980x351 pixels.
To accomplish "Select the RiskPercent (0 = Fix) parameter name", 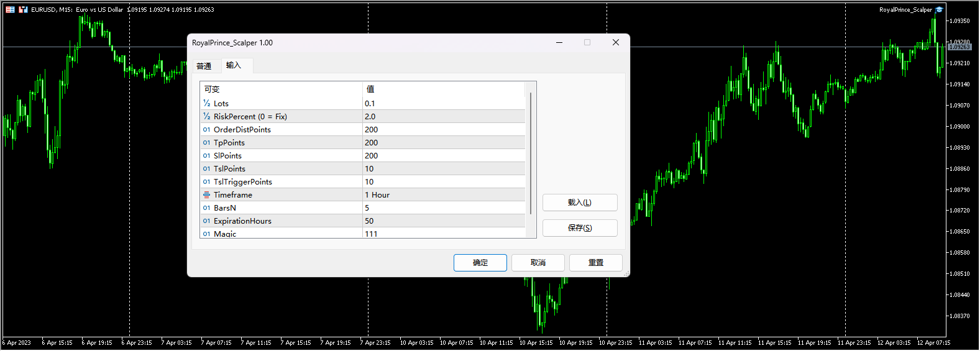I will pos(250,117).
